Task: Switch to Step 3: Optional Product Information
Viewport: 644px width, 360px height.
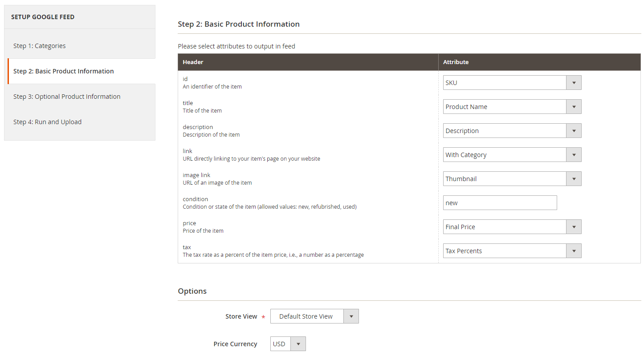Action: 67,97
